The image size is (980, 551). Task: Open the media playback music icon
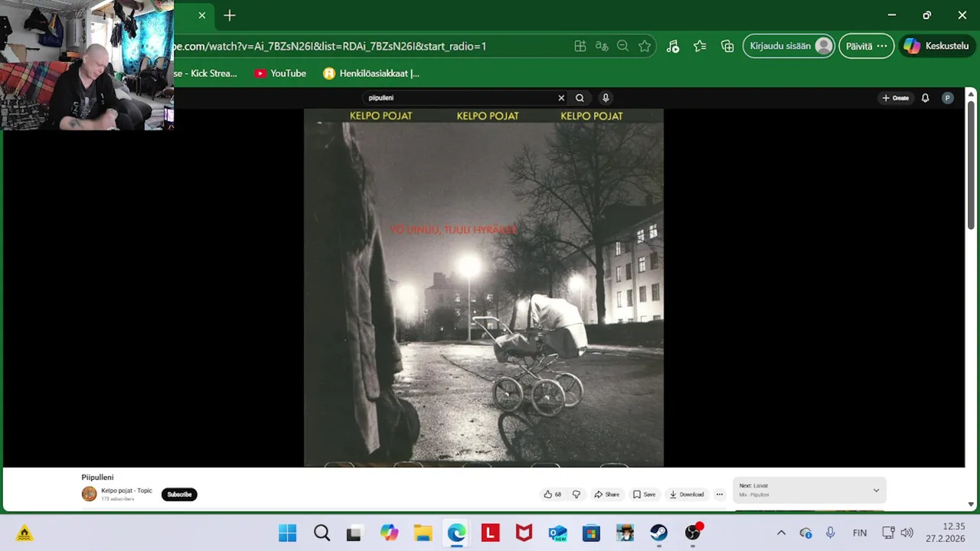coord(672,46)
